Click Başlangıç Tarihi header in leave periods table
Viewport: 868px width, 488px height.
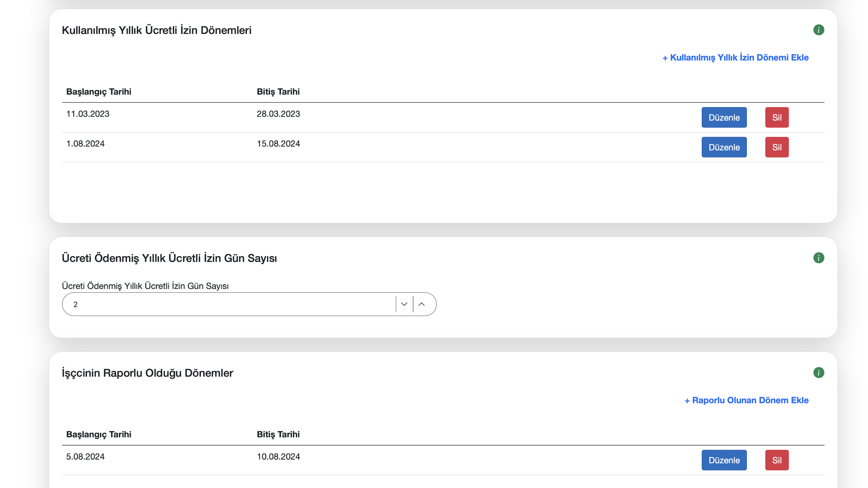point(99,91)
